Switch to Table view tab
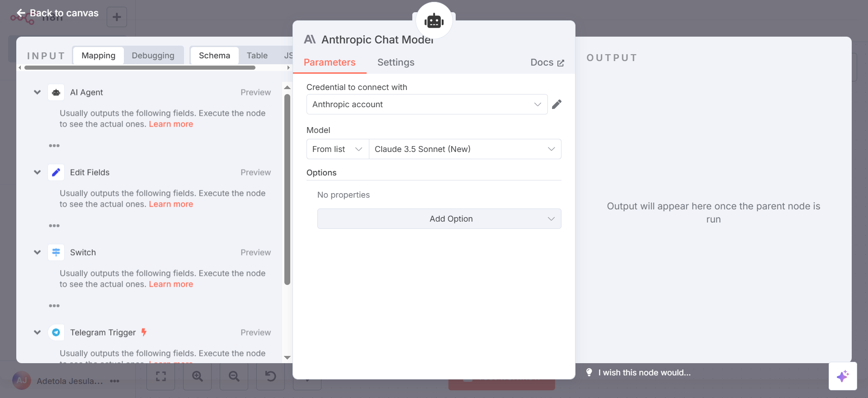The width and height of the screenshot is (868, 398). pos(257,56)
